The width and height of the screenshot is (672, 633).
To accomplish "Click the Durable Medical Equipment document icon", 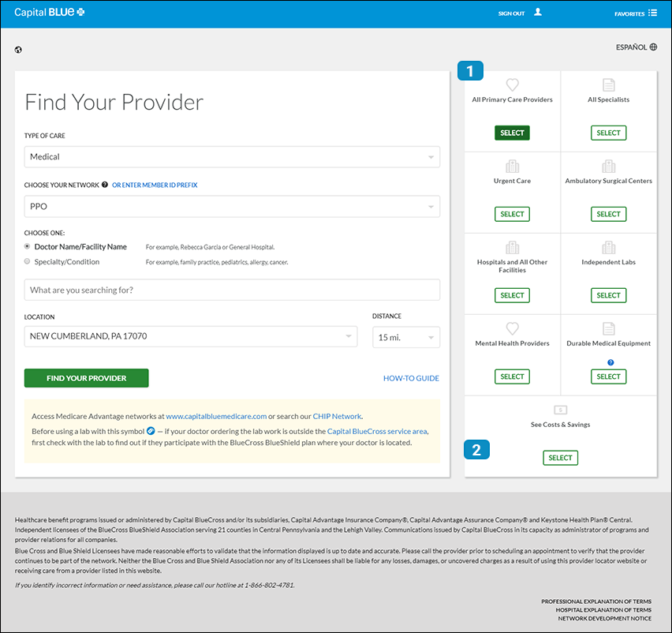I will pyautogui.click(x=609, y=328).
